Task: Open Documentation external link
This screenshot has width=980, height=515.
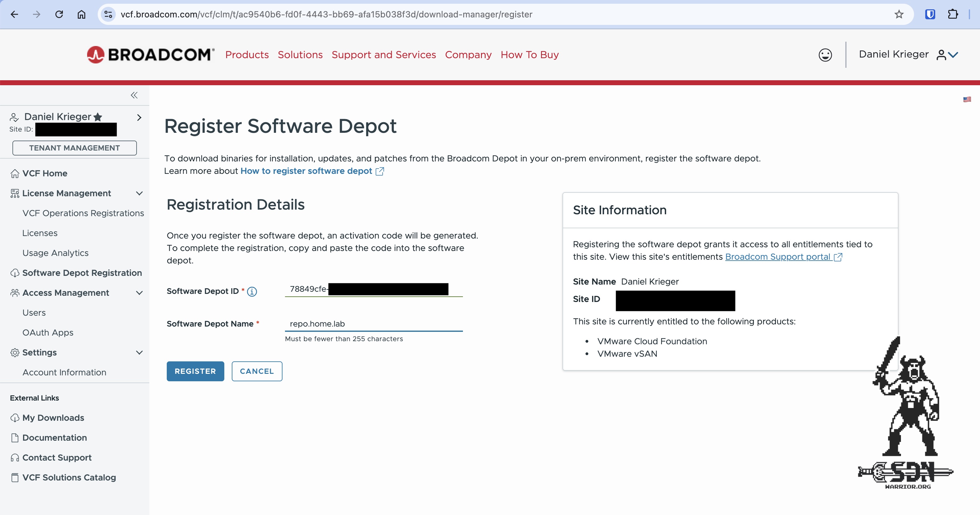Action: (x=55, y=438)
